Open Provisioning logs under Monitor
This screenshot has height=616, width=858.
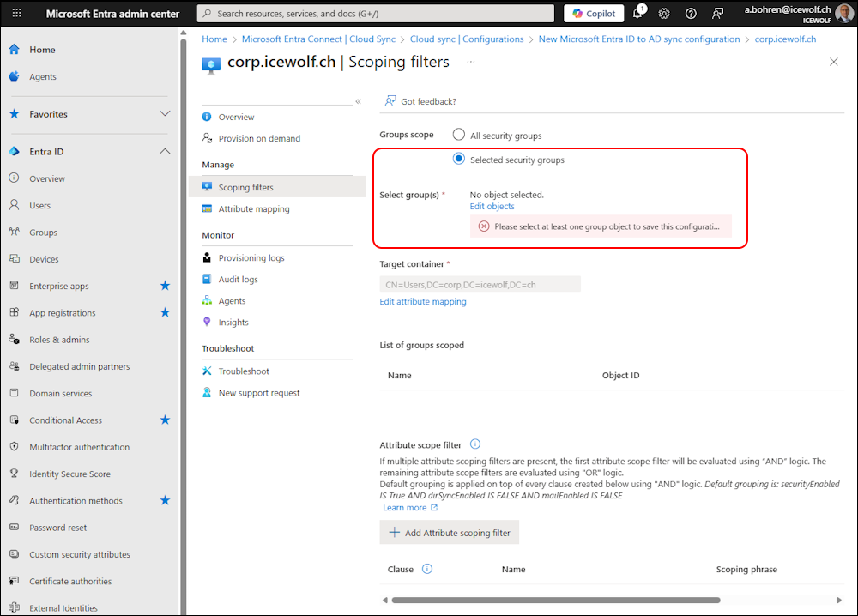251,257
